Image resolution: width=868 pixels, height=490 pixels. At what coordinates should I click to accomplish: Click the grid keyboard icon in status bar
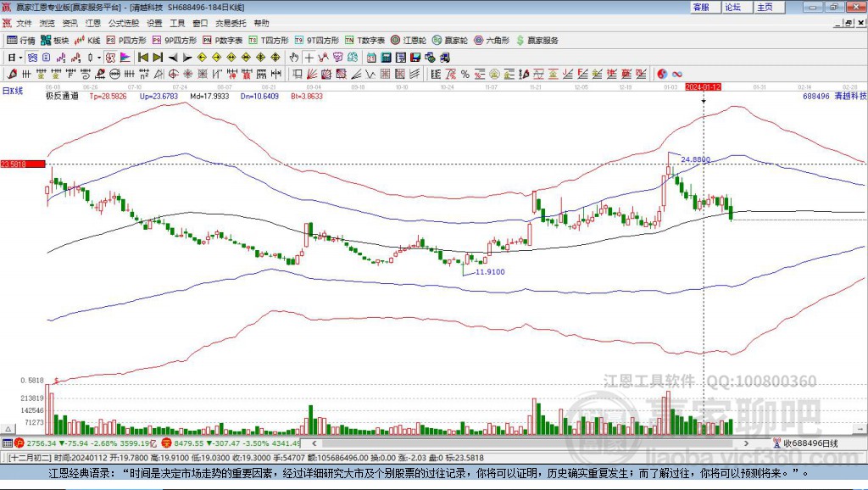tap(7, 443)
